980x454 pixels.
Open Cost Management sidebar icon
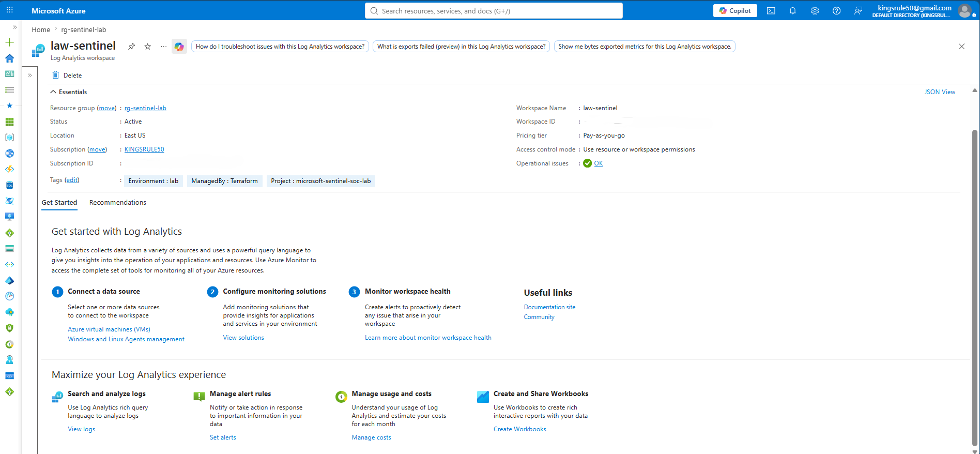(x=9, y=344)
